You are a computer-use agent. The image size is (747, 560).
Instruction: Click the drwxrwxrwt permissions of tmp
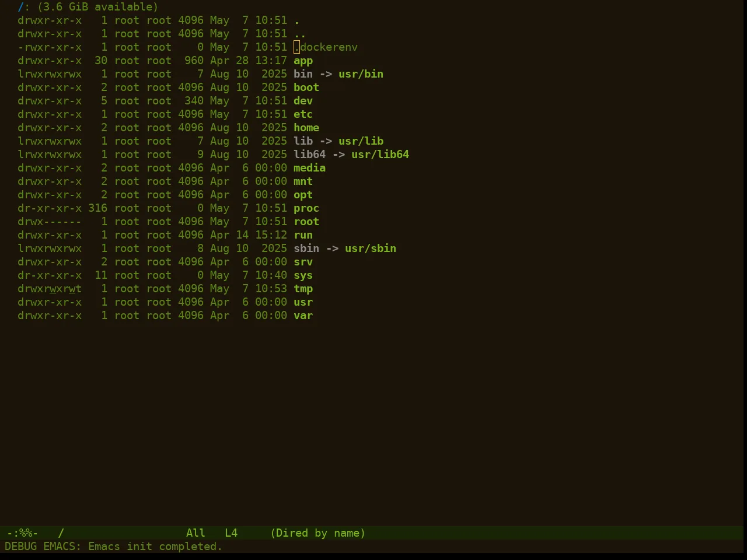(x=50, y=289)
